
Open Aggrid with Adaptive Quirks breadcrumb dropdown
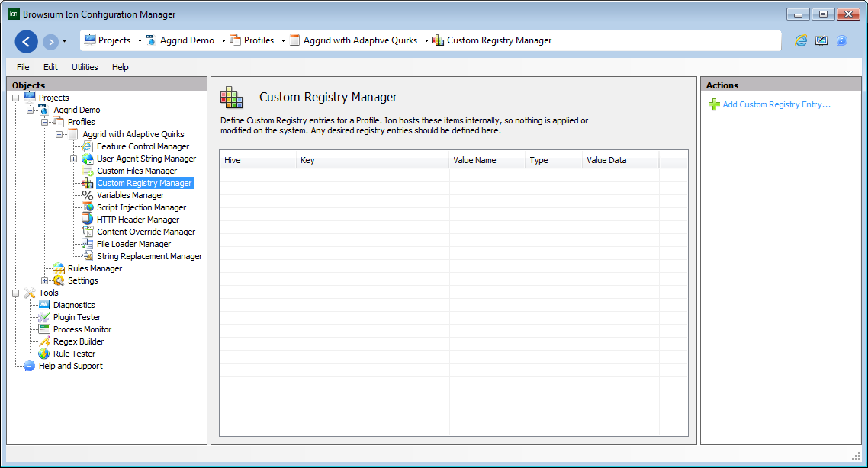426,40
